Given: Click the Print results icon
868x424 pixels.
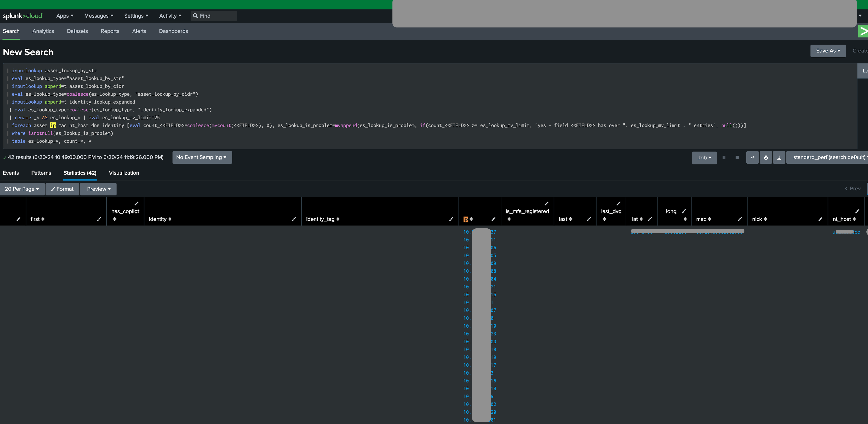Looking at the screenshot, I should tap(766, 157).
